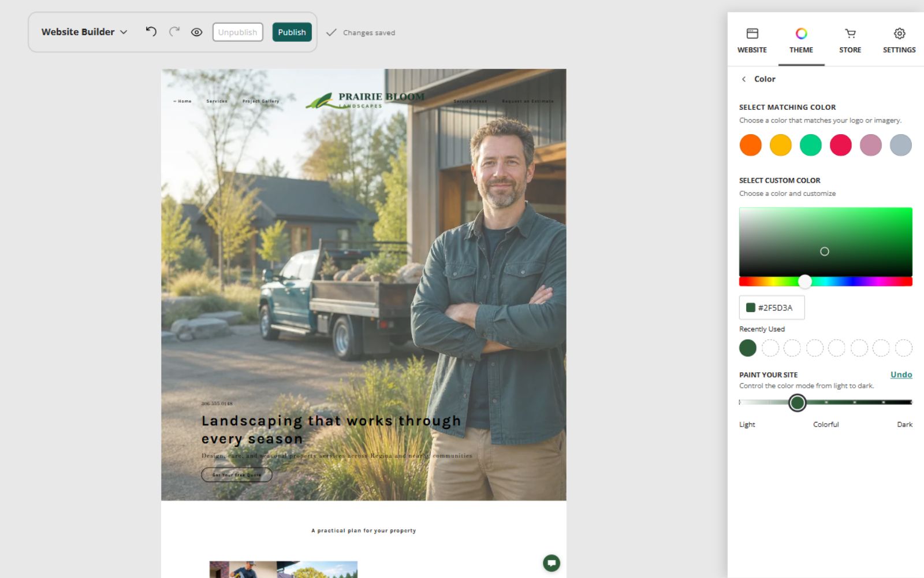The width and height of the screenshot is (924, 578).
Task: Click the Unpublish button
Action: pyautogui.click(x=237, y=32)
